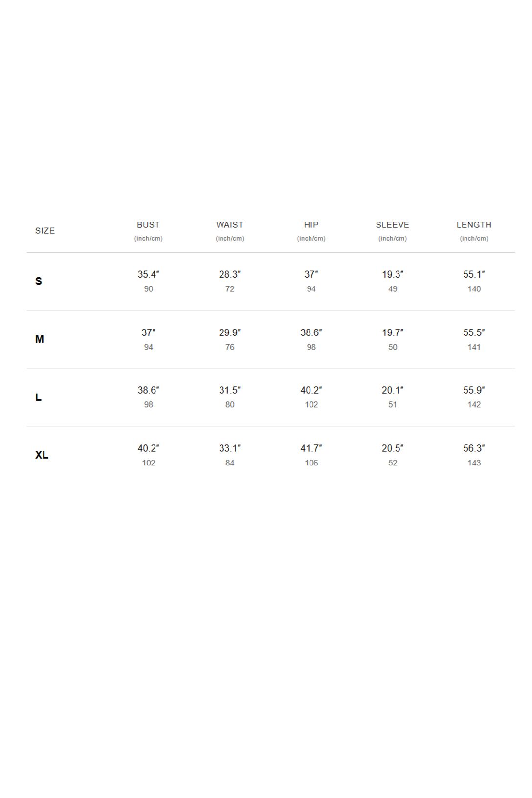Image resolution: width=532 pixels, height=798 pixels.
Task: Click the 38.6" bust value for L
Action: point(148,390)
